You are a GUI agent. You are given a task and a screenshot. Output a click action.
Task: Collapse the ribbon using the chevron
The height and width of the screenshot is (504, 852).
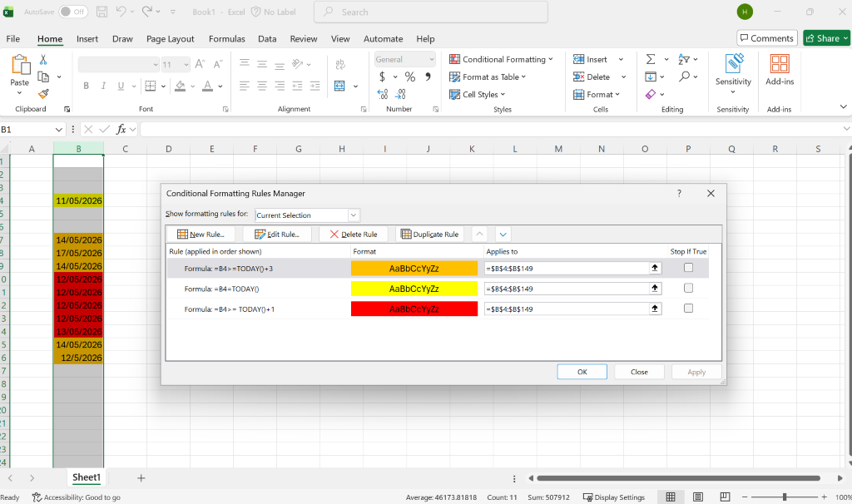point(843,106)
